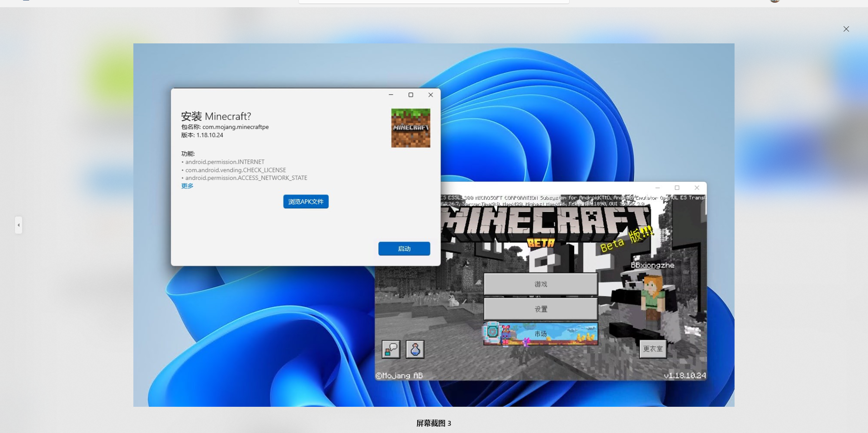Click the Minecraft app icon in the installer
The height and width of the screenshot is (433, 868).
click(410, 128)
